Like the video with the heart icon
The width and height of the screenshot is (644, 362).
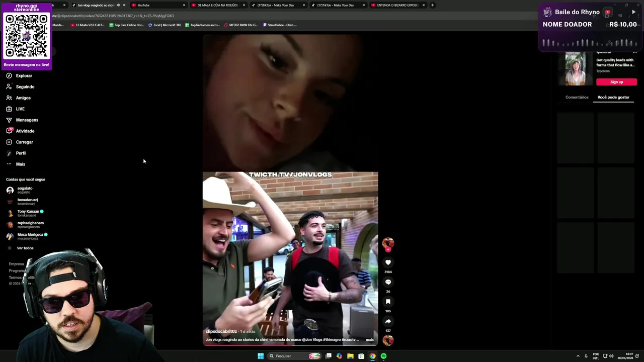coord(388,262)
